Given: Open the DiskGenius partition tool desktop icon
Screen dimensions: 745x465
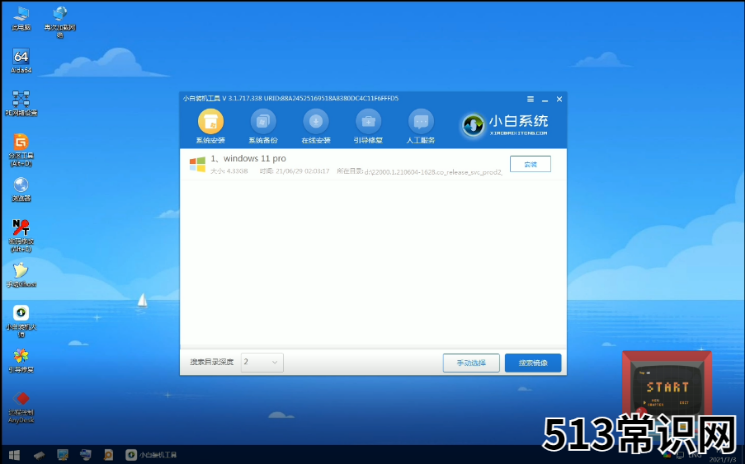Looking at the screenshot, I should [x=20, y=146].
